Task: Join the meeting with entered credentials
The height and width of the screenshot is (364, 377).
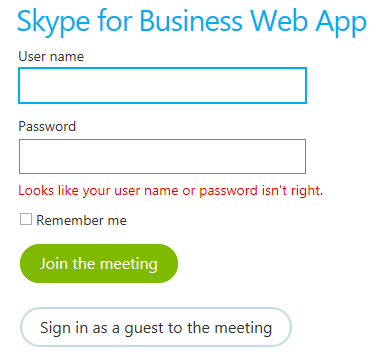Action: coord(99,263)
